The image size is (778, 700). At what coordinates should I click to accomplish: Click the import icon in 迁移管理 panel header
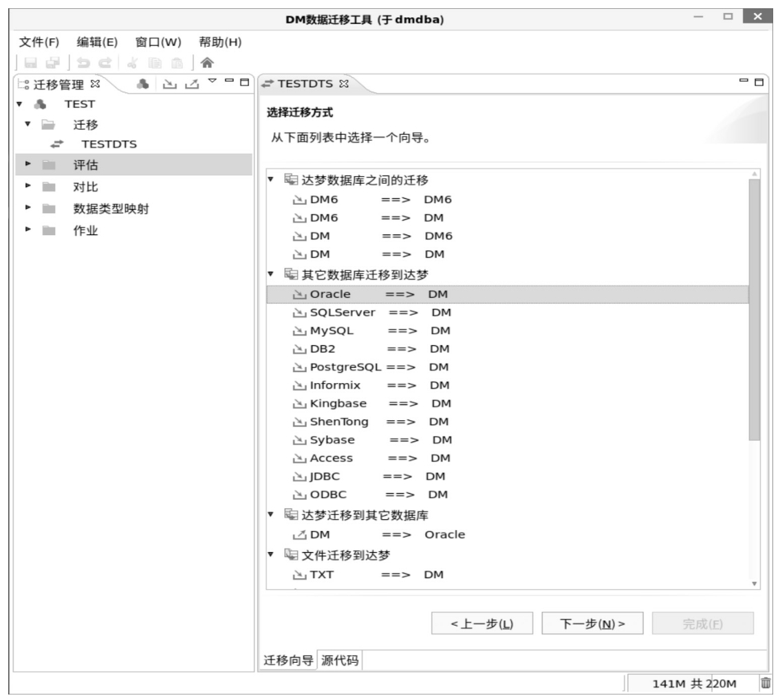coord(169,85)
